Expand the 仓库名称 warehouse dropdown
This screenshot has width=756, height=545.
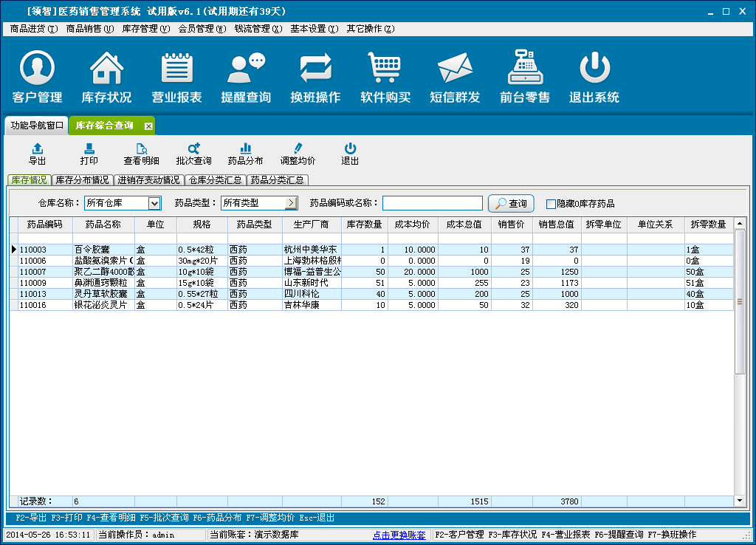pos(154,204)
